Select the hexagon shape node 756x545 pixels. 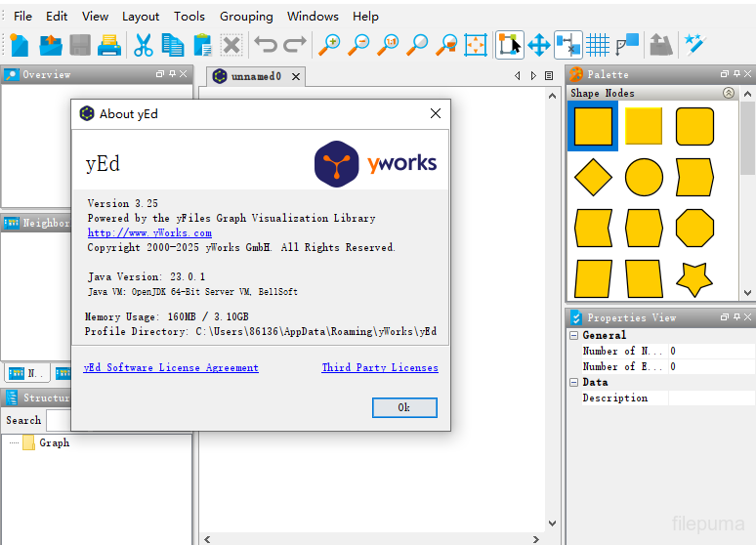644,229
